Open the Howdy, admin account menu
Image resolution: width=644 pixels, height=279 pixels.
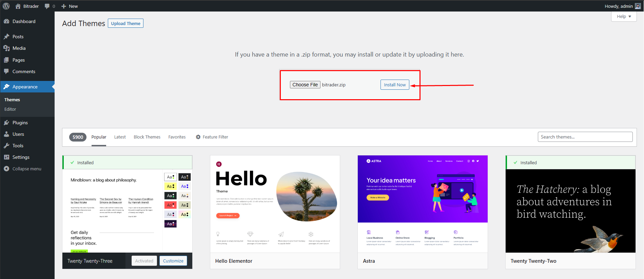click(x=622, y=6)
